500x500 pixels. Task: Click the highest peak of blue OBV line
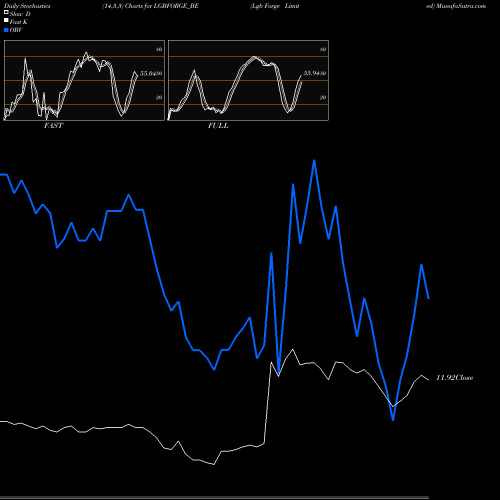314,161
